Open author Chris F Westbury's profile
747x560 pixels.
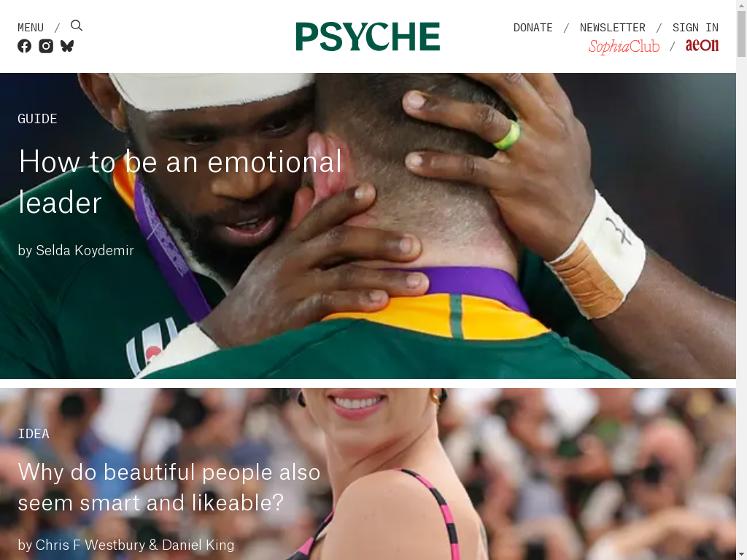tap(90, 545)
